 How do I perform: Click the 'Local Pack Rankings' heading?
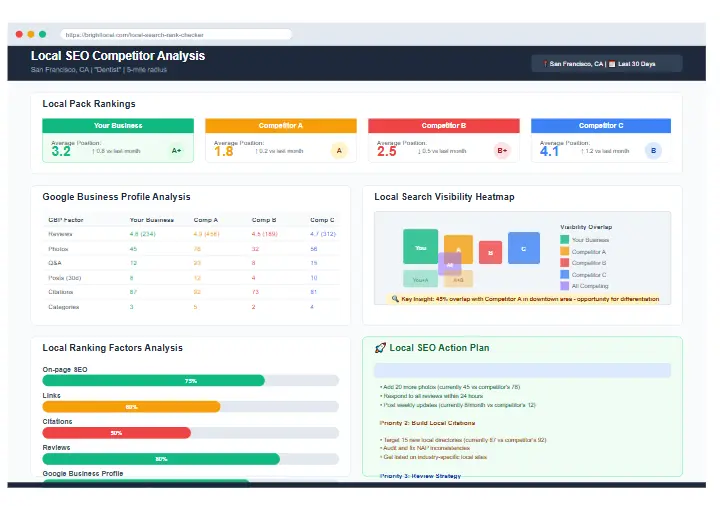(x=89, y=104)
